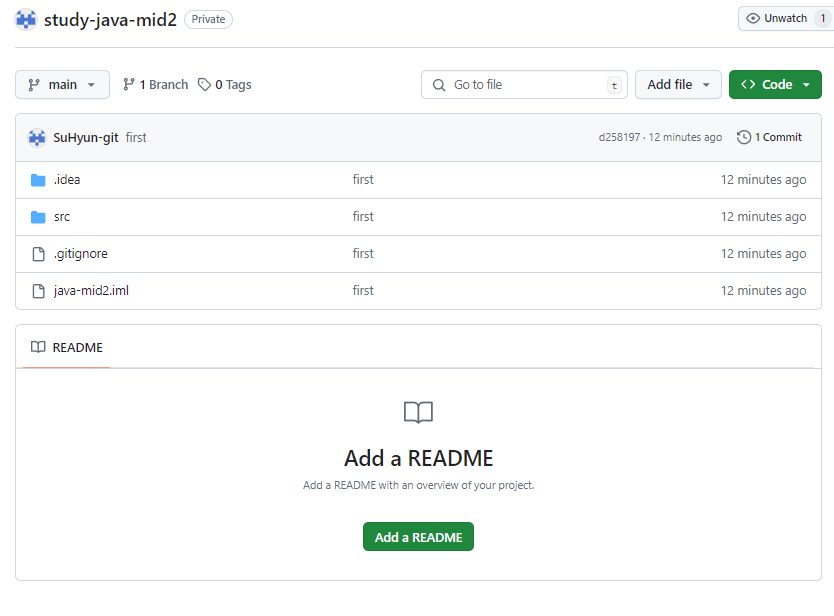Expand the Add file dropdown
The width and height of the screenshot is (834, 616).
[678, 85]
